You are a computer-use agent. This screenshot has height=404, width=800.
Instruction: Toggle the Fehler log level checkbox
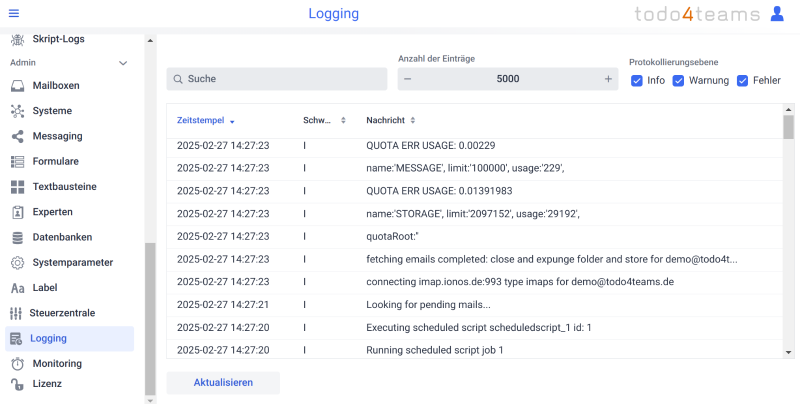(x=742, y=81)
